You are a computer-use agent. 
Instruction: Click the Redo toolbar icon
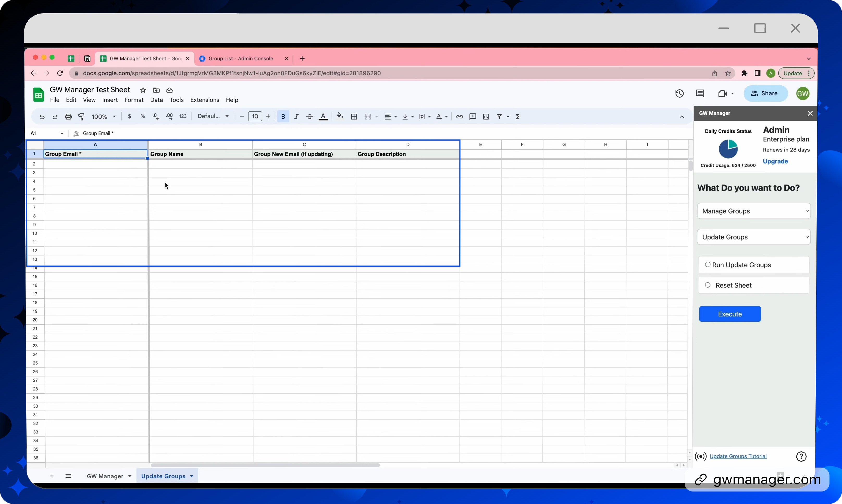[55, 116]
